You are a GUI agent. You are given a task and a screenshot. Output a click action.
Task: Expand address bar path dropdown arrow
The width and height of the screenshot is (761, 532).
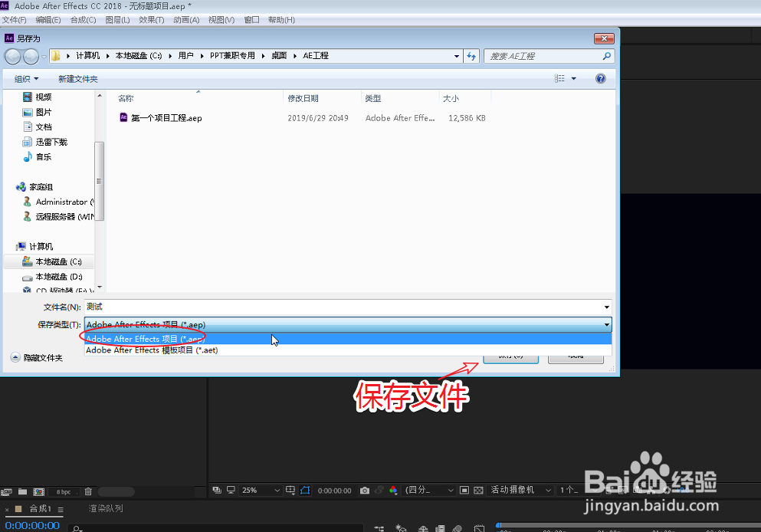point(457,56)
